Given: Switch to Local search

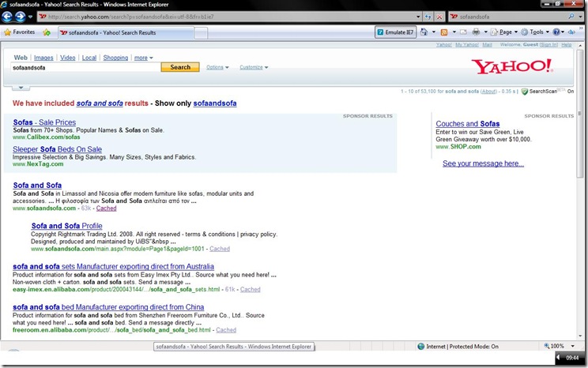Looking at the screenshot, I should point(89,58).
